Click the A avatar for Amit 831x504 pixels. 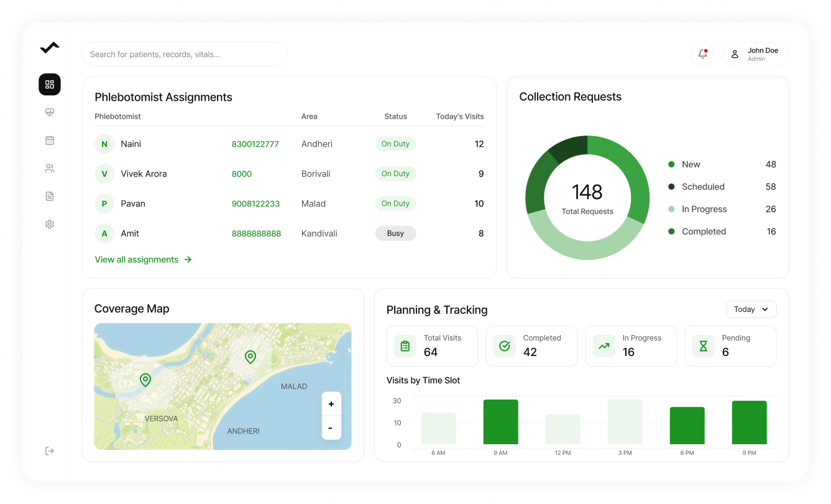click(104, 234)
